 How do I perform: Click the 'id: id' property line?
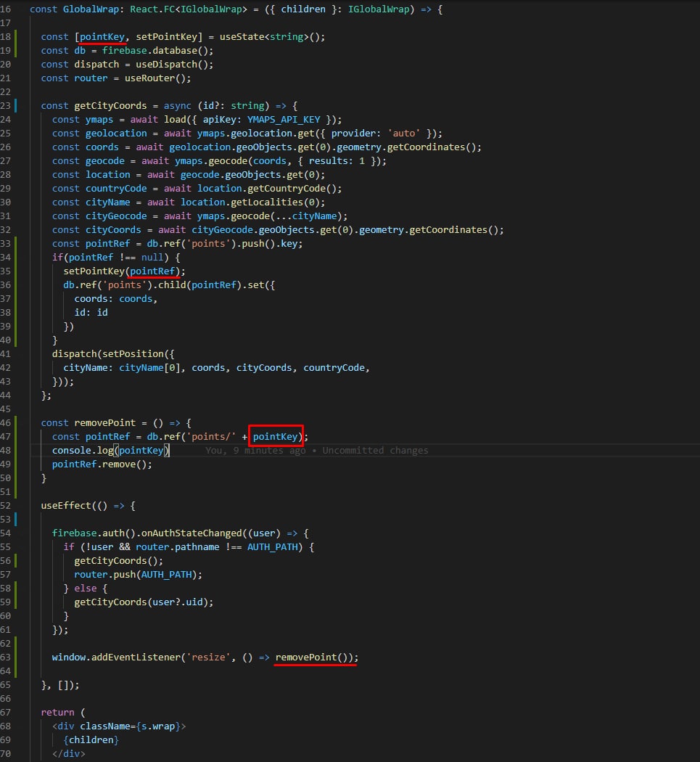coord(91,313)
